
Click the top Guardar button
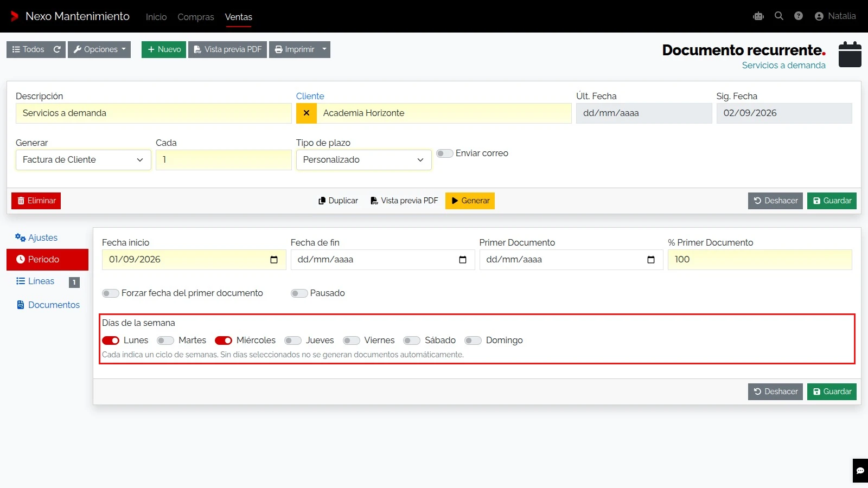[832, 201]
